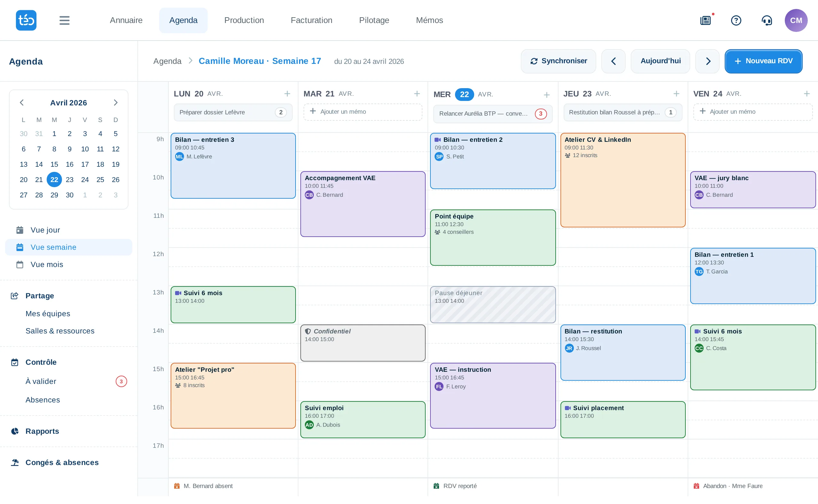
Task: Open the news feed icon
Action: (705, 20)
